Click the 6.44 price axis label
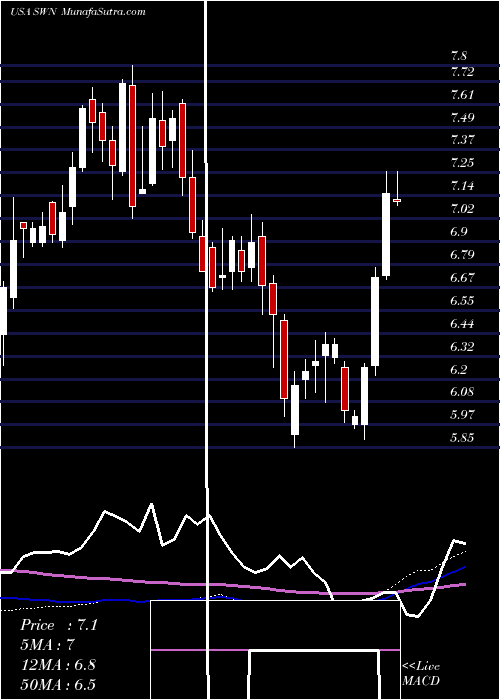 [462, 324]
